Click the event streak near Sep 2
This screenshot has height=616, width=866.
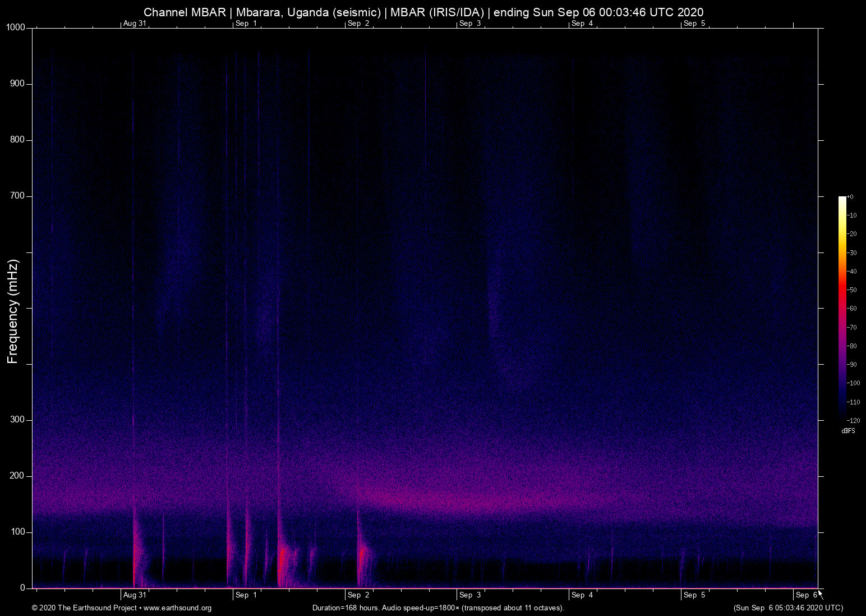click(x=360, y=555)
